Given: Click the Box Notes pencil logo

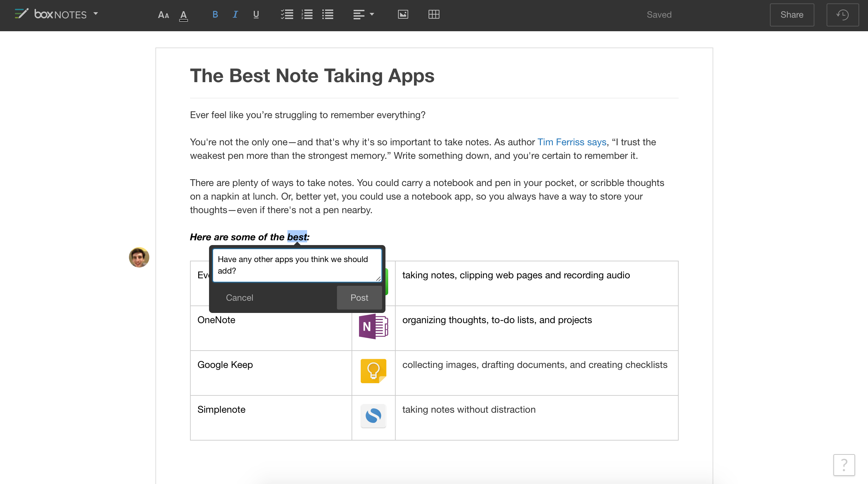Looking at the screenshot, I should [x=21, y=14].
